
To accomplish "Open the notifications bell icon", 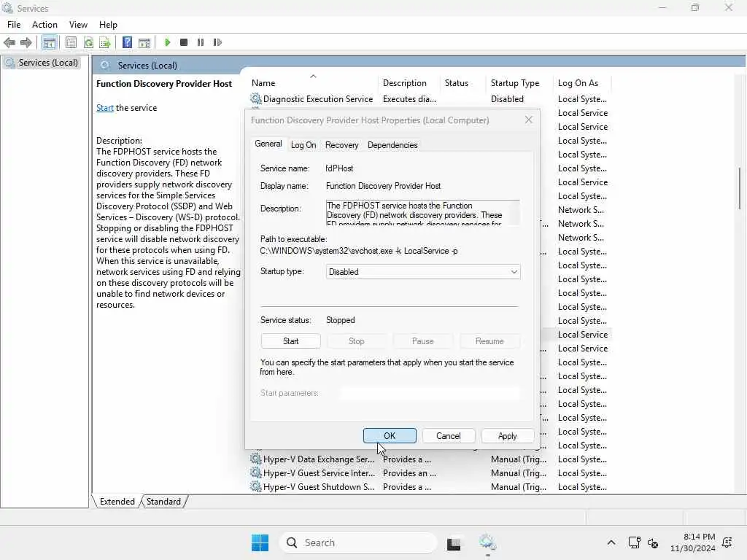I will click(x=727, y=542).
